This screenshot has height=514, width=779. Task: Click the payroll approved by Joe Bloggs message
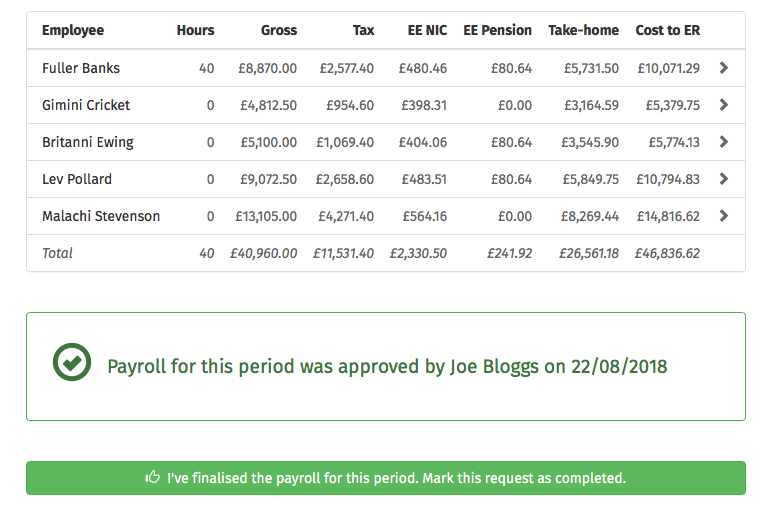coord(387,366)
